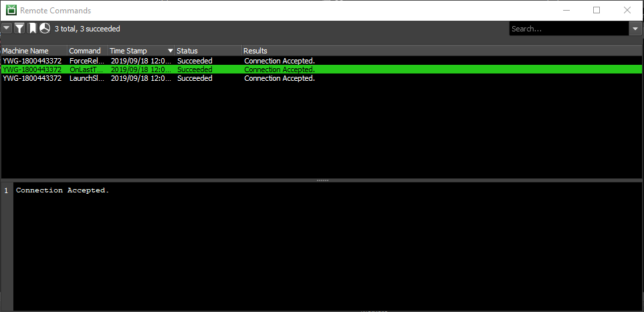This screenshot has width=644, height=312.
Task: Click Connection Accepted text in output pane
Action: coord(62,190)
